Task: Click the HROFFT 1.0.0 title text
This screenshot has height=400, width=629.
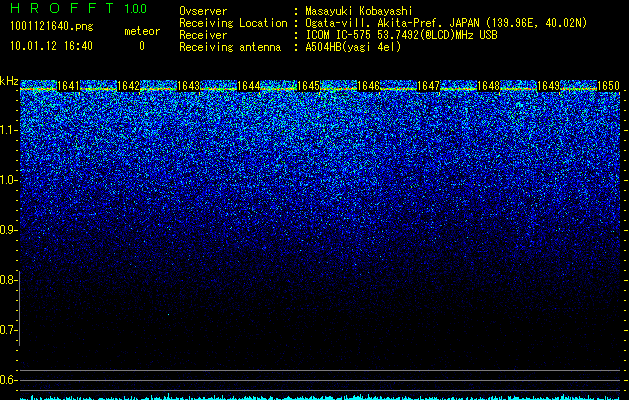Action: [x=78, y=8]
